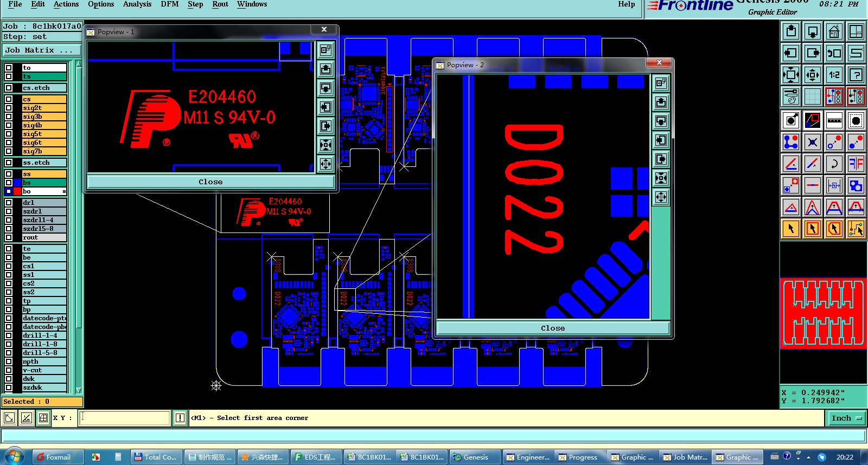Select the 'v-cut' layer row
The image size is (868, 465).
coord(44,370)
